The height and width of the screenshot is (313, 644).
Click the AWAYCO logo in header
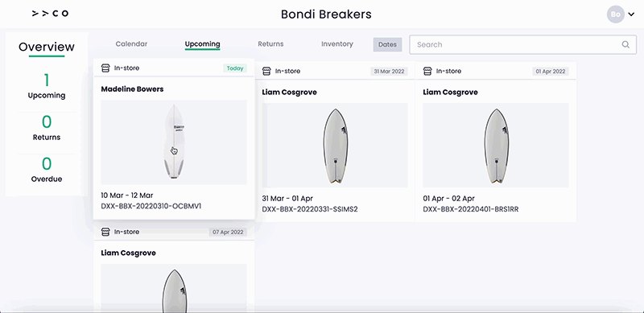click(50, 14)
